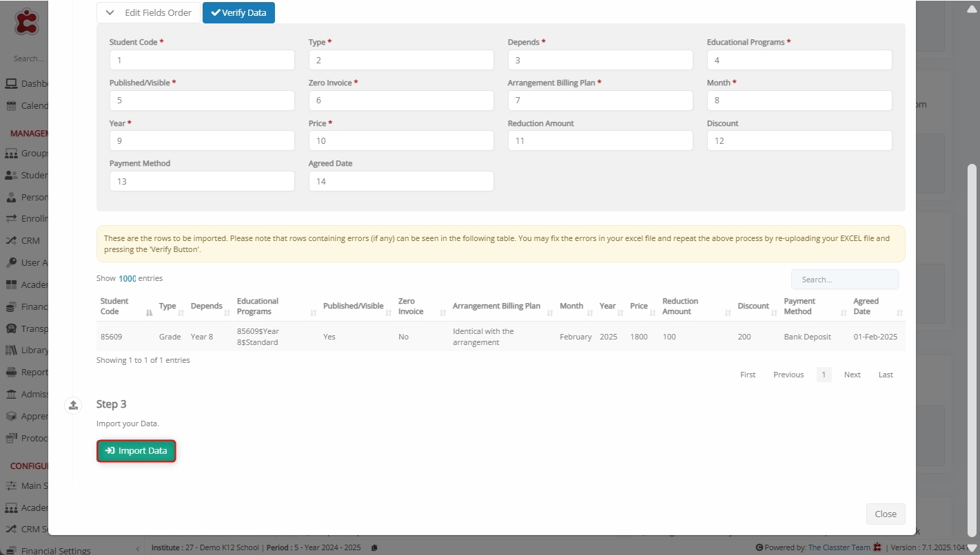Click the Step 3 upload icon
Image resolution: width=980 pixels, height=555 pixels.
(73, 406)
